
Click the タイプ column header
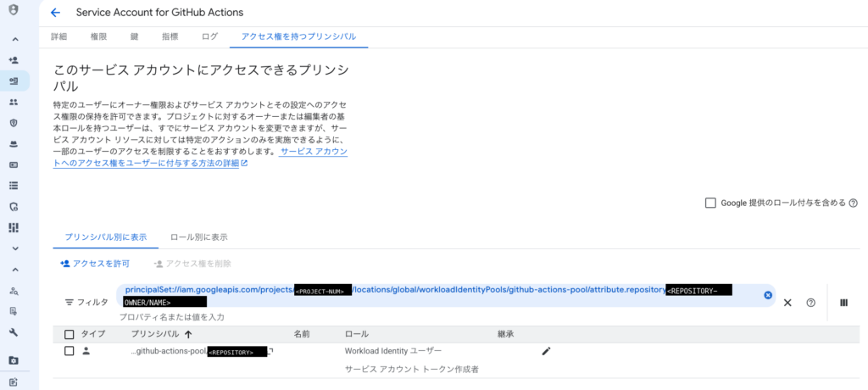[93, 334]
